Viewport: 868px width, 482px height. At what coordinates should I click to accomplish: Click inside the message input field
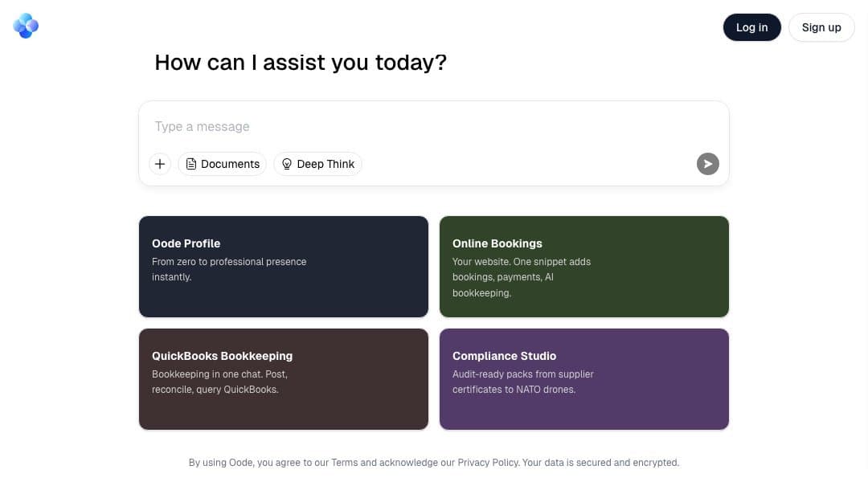[434, 126]
